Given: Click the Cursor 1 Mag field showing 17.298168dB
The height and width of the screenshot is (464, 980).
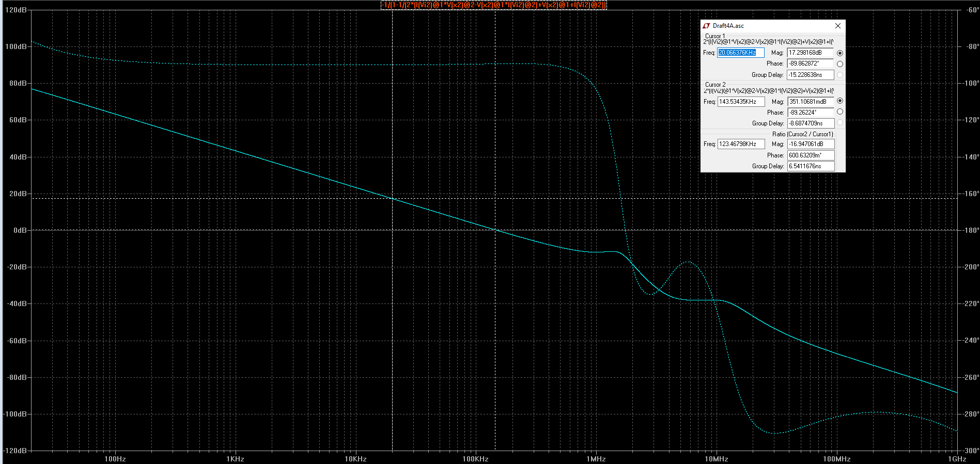Looking at the screenshot, I should tap(810, 53).
